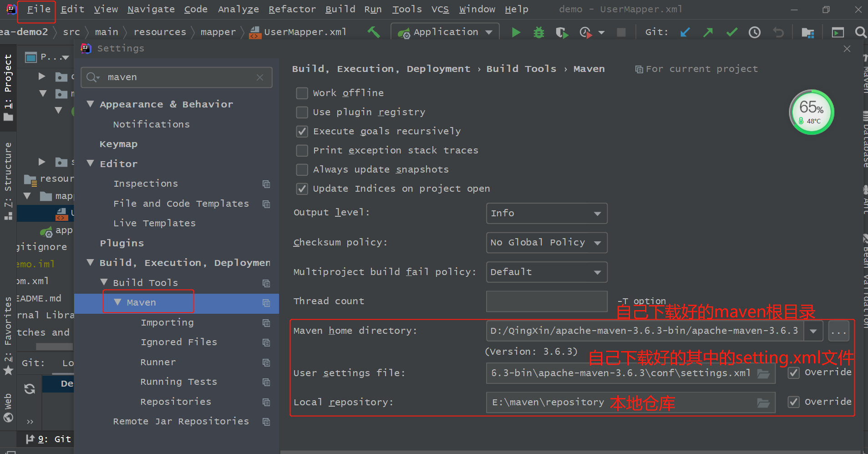Screen dimensions: 868x454
Task: Run with coverage shield icon
Action: tap(562, 32)
